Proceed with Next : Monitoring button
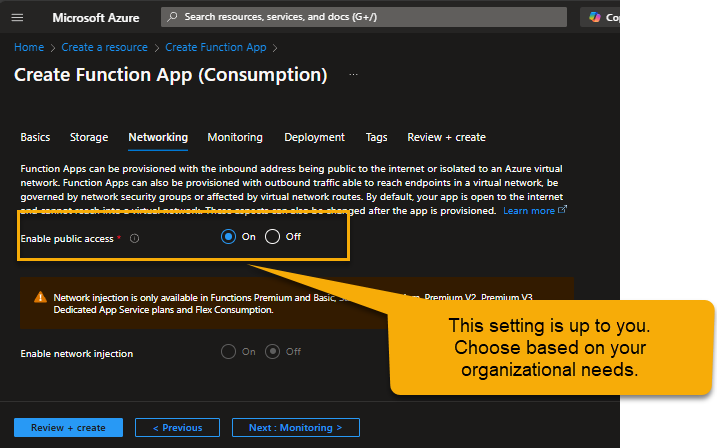Screen dimensions: 717x448 click(x=296, y=427)
